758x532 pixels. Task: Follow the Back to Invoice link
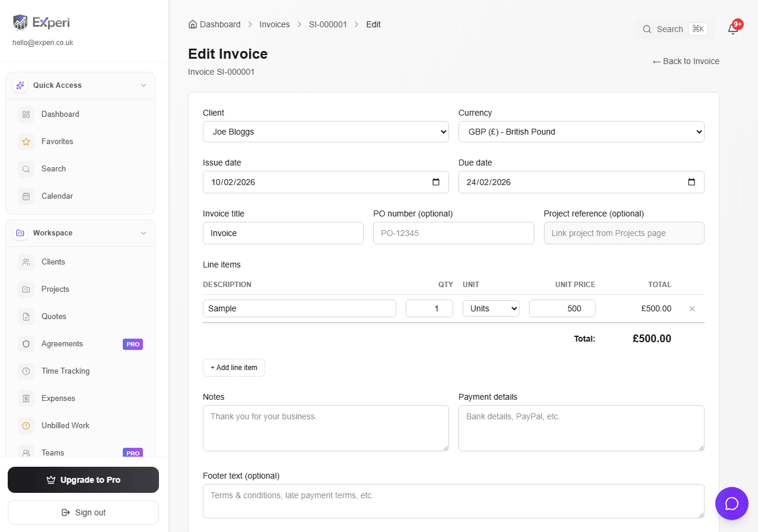tap(685, 61)
